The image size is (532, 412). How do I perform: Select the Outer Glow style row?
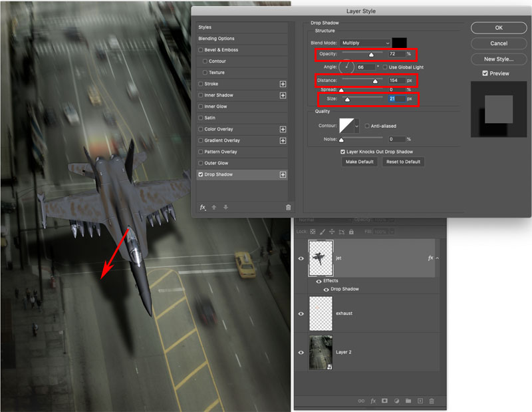242,163
